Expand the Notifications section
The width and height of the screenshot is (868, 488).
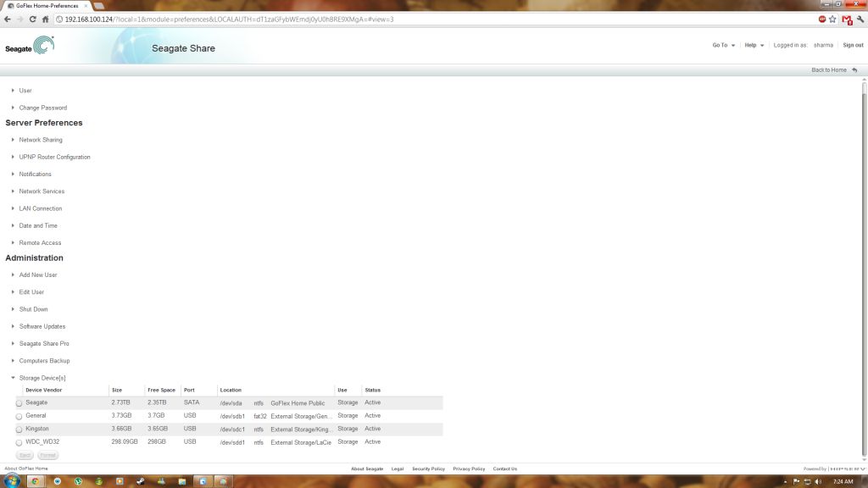click(35, 175)
